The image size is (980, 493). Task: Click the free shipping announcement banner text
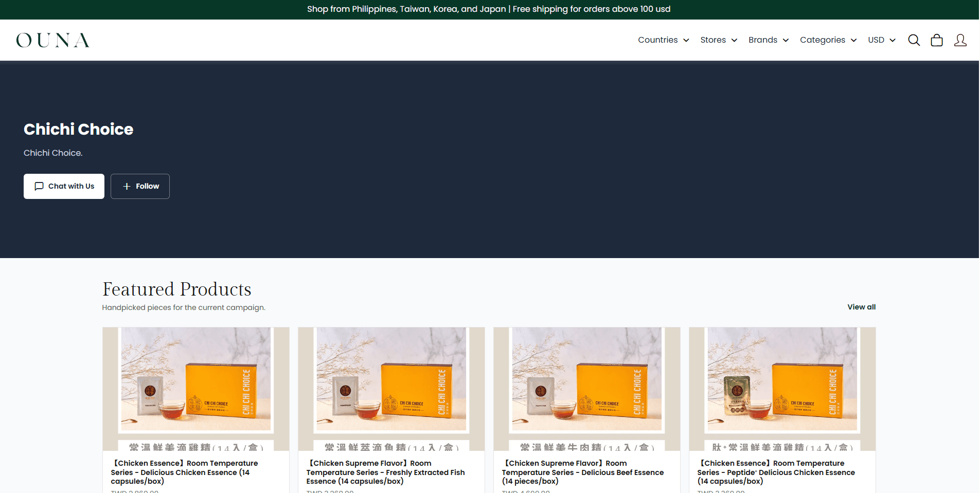[x=489, y=9]
